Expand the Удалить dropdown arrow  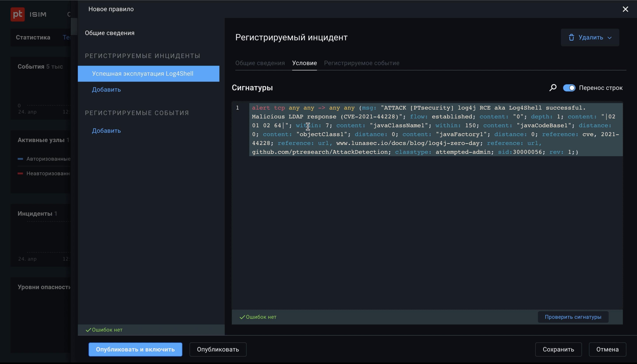click(610, 38)
